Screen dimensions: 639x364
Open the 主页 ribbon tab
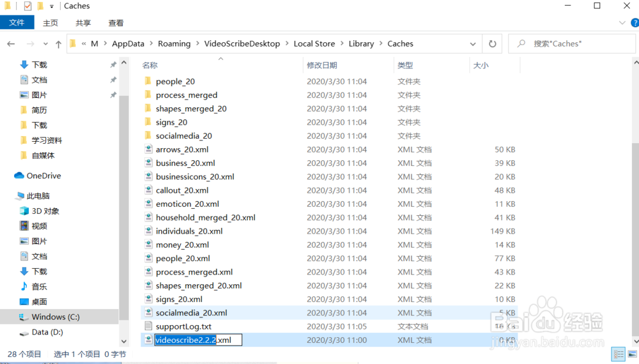50,23
